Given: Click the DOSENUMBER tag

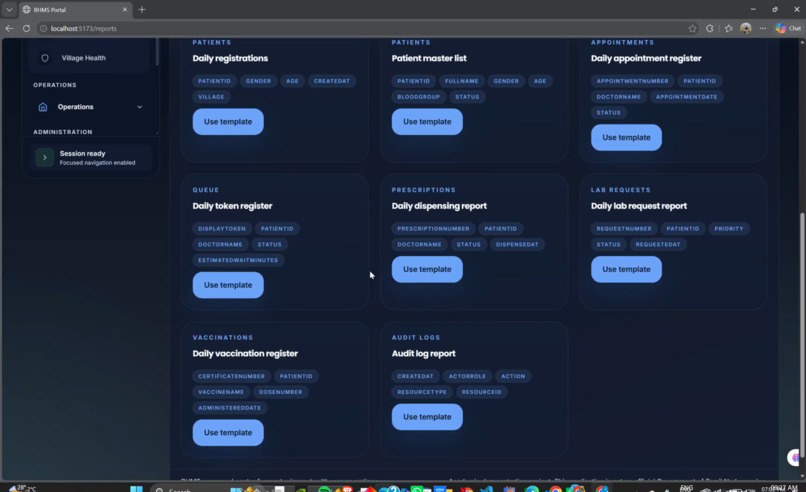Looking at the screenshot, I should click(x=280, y=392).
